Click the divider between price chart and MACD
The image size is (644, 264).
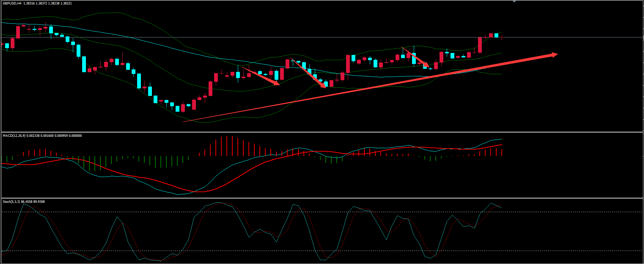point(322,132)
